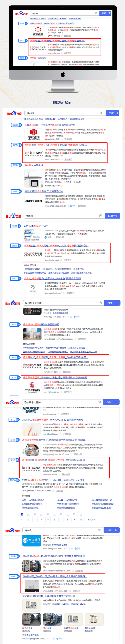The width and height of the screenshot is (125, 644).
Task: Click Baidu logo beside 净水机十大品牌 search box
Action: point(13,303)
